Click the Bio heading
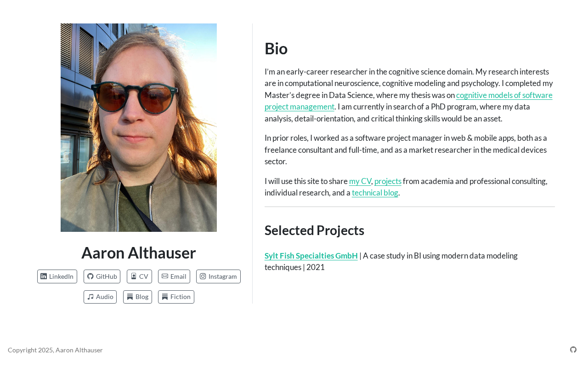This screenshot has width=588, height=368. click(276, 49)
